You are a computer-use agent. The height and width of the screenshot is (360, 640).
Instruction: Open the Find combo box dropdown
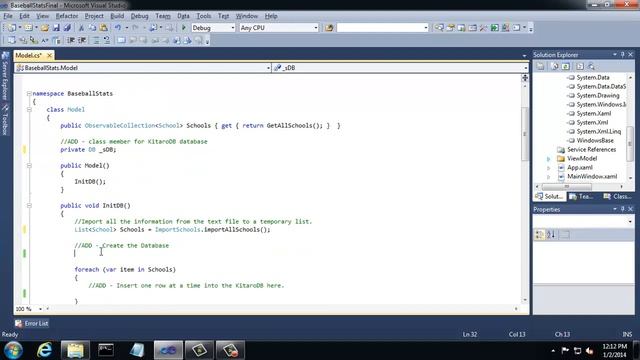[426, 28]
